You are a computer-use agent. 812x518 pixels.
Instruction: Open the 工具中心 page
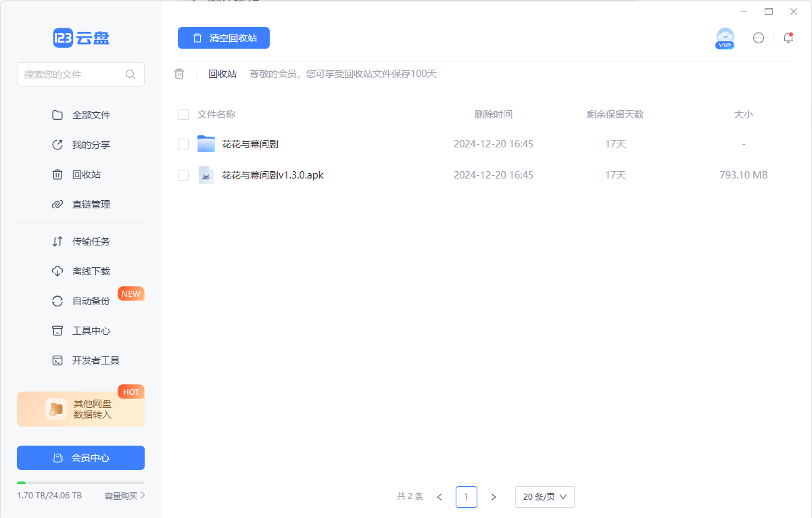point(91,330)
